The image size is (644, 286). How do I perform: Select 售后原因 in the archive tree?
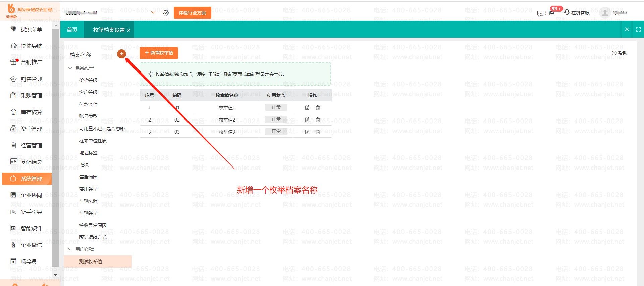point(88,177)
